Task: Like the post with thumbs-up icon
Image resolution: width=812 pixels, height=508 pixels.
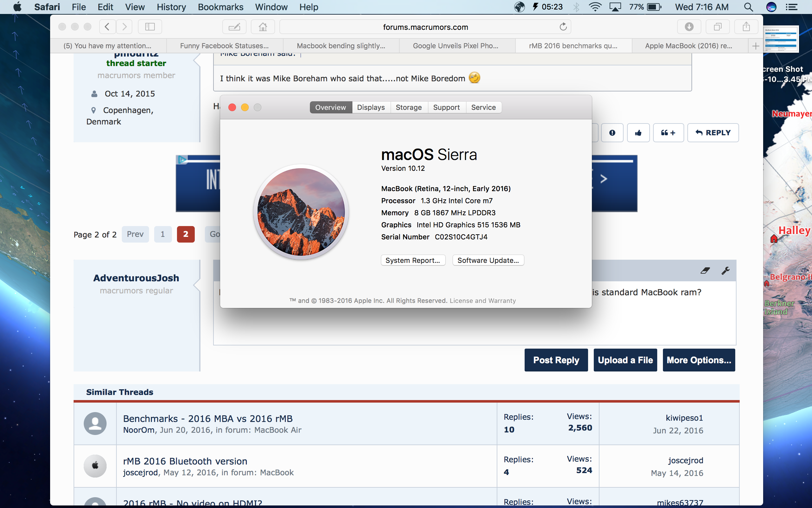Action: [638, 133]
